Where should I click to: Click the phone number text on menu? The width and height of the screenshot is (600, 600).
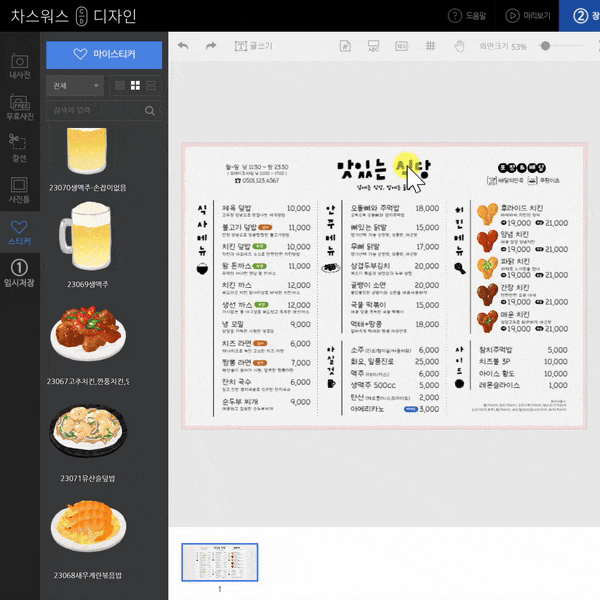(x=257, y=180)
